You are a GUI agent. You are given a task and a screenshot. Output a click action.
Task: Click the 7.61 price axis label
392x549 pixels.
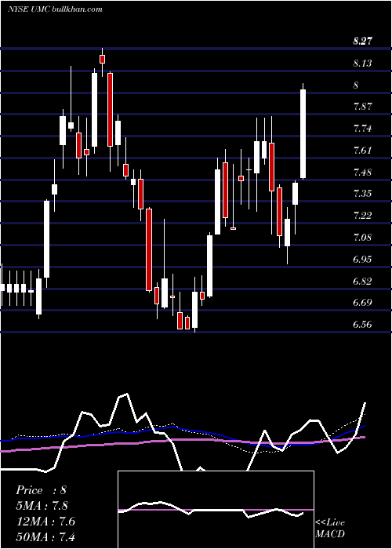(362, 151)
